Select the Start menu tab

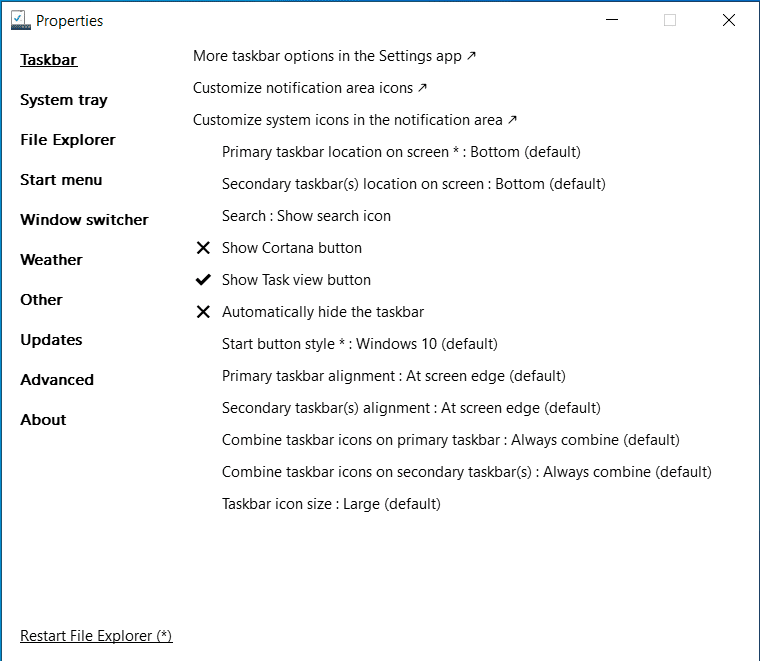click(x=61, y=180)
